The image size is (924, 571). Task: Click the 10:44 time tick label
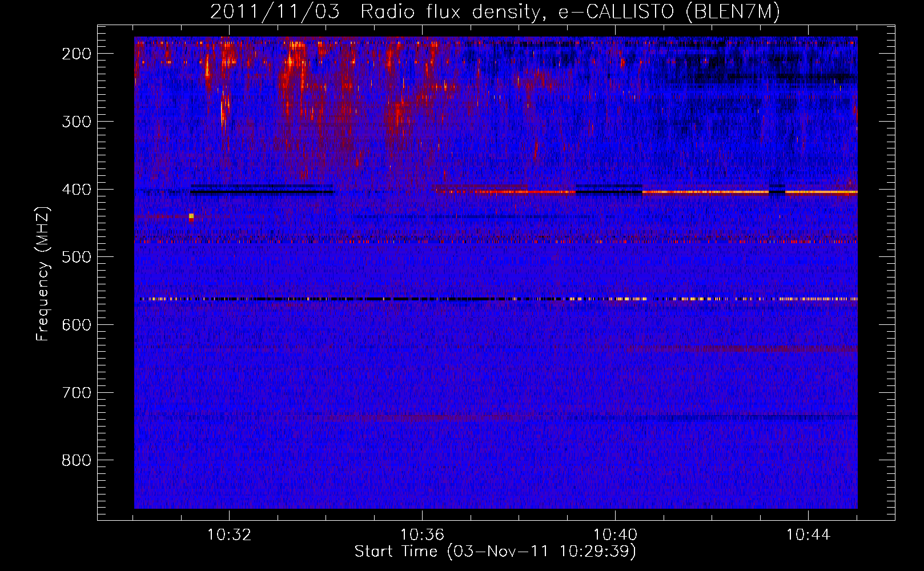point(808,534)
